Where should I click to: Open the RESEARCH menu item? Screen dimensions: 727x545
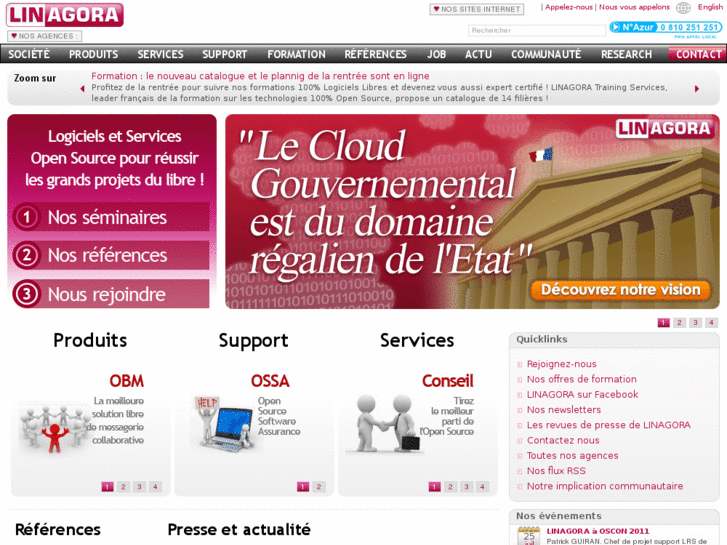click(x=626, y=54)
